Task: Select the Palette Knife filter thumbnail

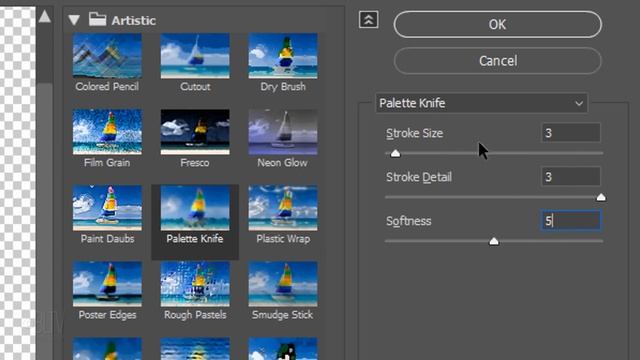Action: pos(195,208)
